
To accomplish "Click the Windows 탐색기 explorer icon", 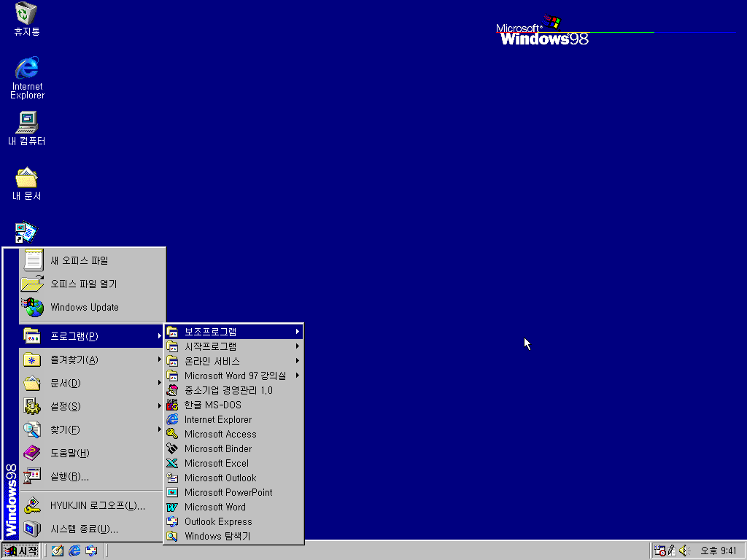I will (172, 536).
